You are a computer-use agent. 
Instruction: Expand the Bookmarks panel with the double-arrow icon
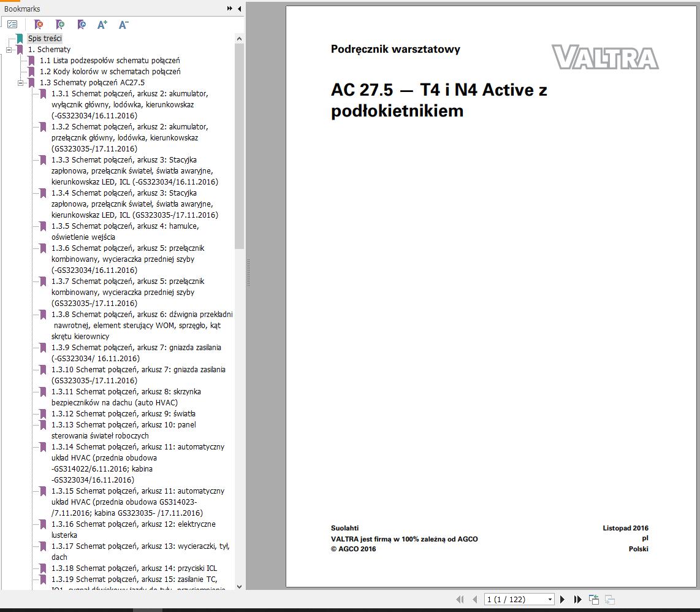pos(229,9)
